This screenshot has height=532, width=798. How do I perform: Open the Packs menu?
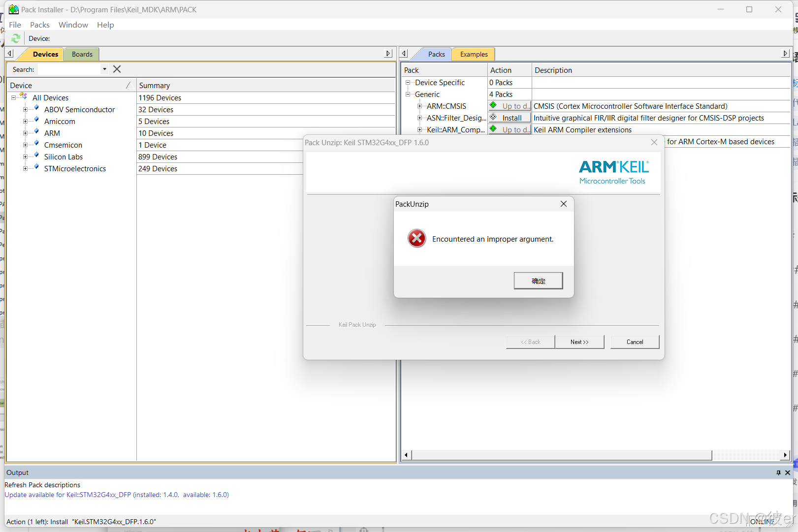tap(39, 25)
